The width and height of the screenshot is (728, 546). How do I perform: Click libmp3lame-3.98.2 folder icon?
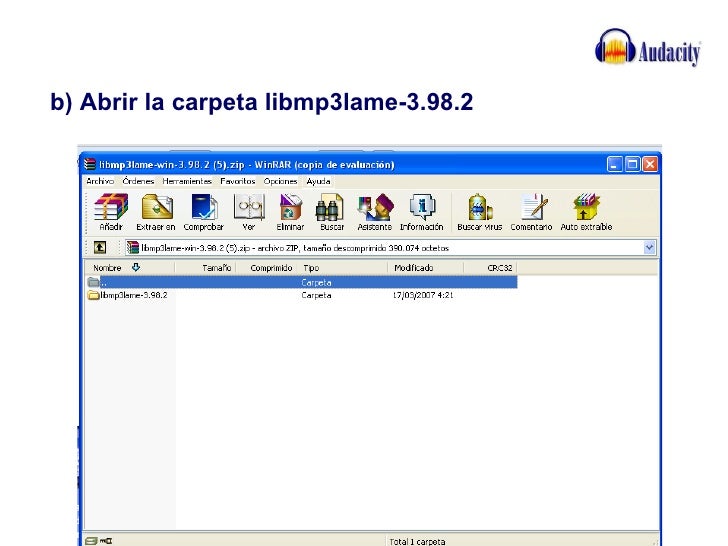tap(93, 295)
